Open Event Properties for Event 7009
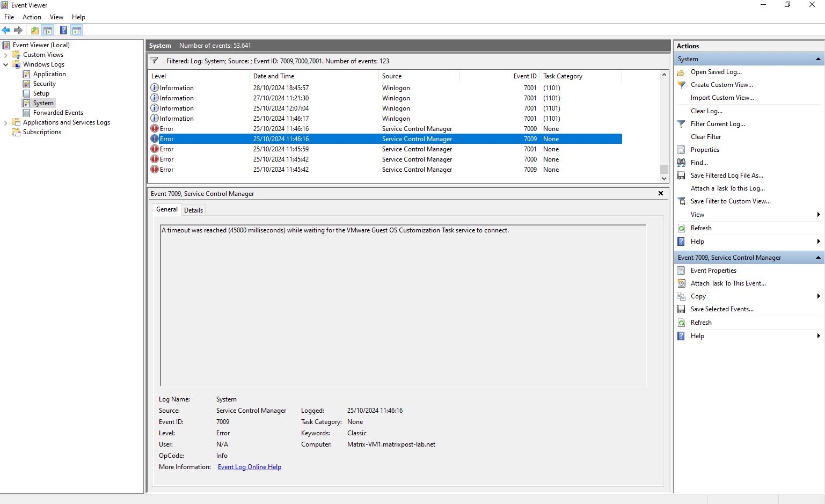This screenshot has width=825, height=504. click(713, 271)
